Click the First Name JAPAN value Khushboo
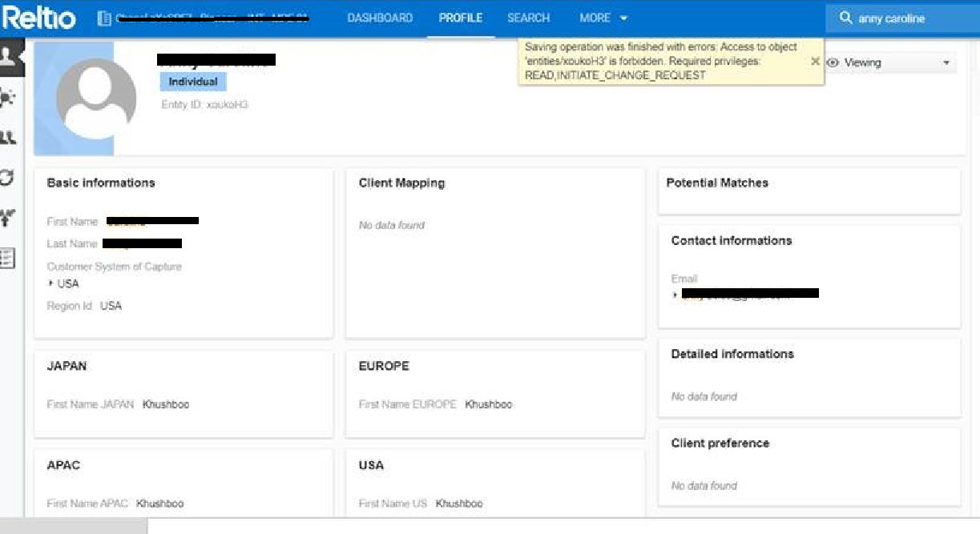The width and height of the screenshot is (980, 534). coord(166,404)
